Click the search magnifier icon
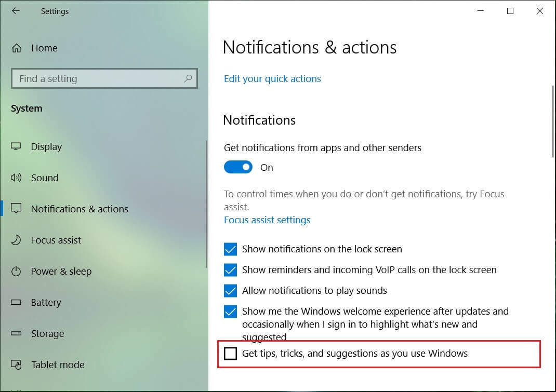 click(x=188, y=78)
